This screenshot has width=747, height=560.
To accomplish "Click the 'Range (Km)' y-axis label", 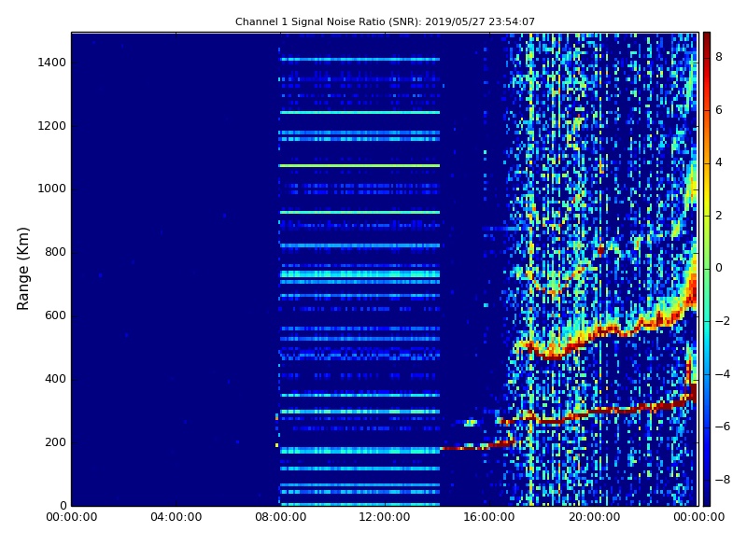I will 22,269.
